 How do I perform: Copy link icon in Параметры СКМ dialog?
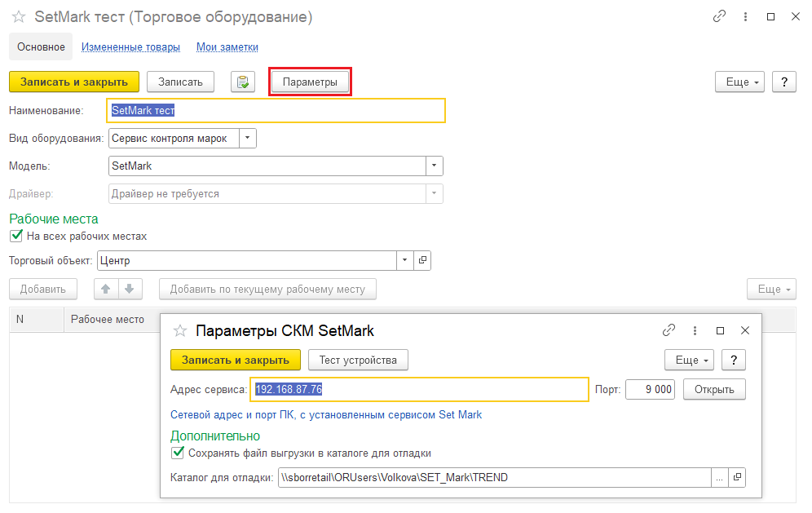[669, 330]
